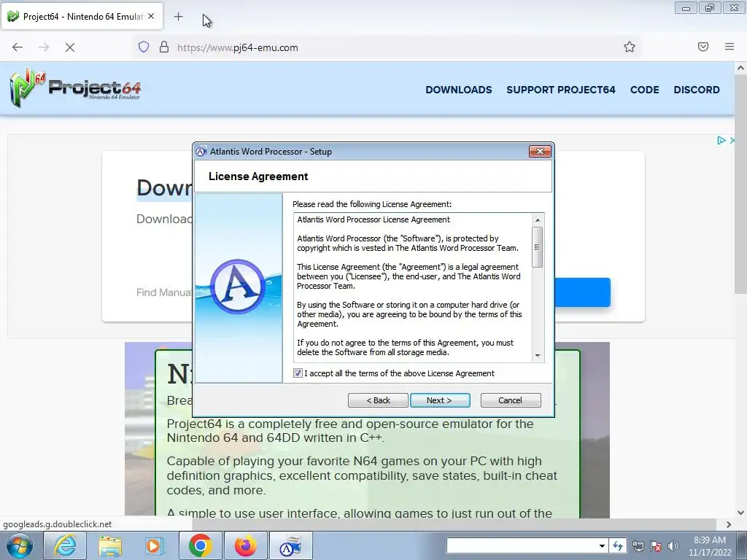Image resolution: width=747 pixels, height=560 pixels.
Task: Open the tracking protection shield icon
Action: 144,47
